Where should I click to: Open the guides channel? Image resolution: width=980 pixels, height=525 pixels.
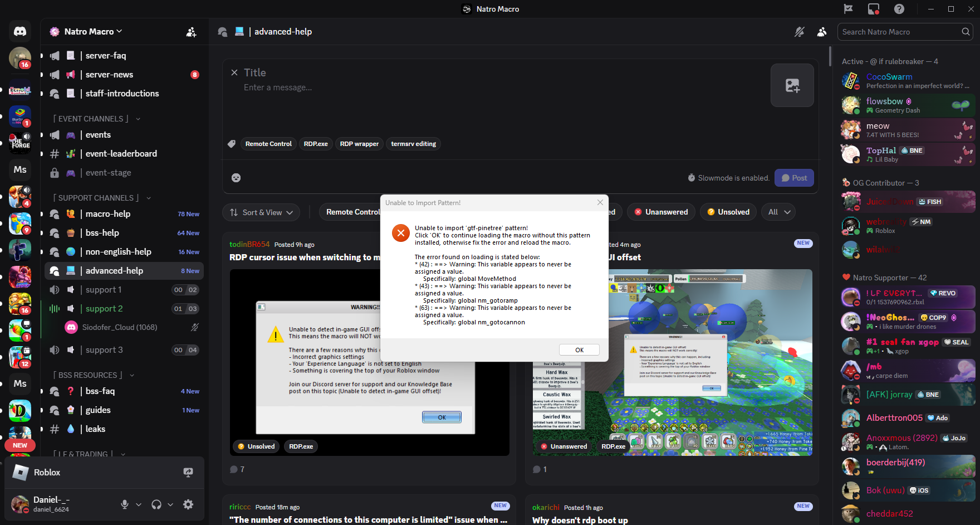pyautogui.click(x=124, y=410)
